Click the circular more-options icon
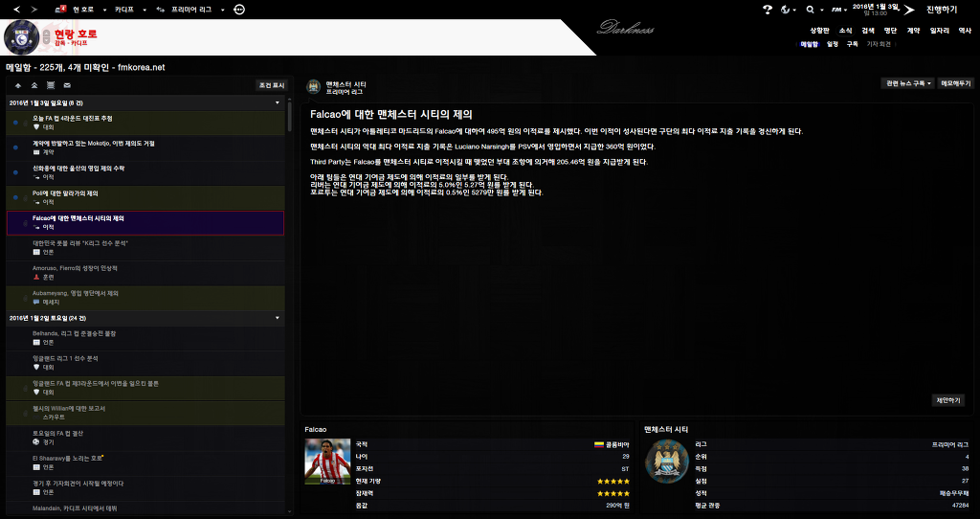 tap(239, 10)
